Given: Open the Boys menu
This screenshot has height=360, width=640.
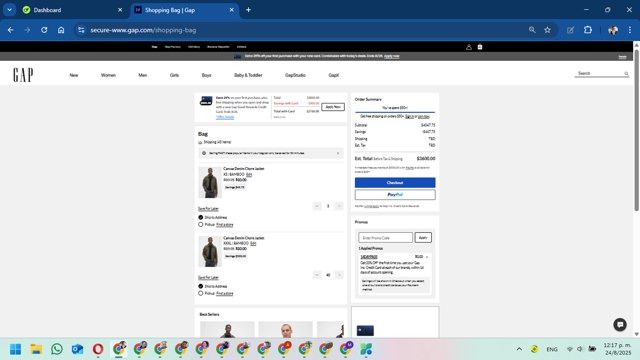Looking at the screenshot, I should (x=207, y=75).
